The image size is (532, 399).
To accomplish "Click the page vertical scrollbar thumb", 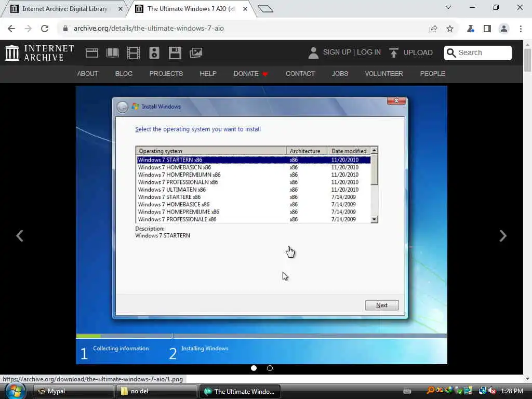I will coord(527,60).
